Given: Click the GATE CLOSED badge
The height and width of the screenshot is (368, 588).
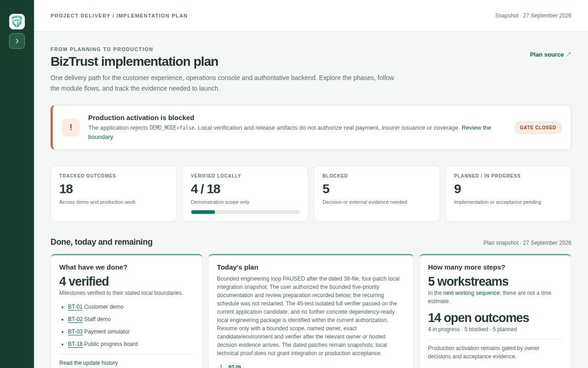Looking at the screenshot, I should pyautogui.click(x=538, y=128).
